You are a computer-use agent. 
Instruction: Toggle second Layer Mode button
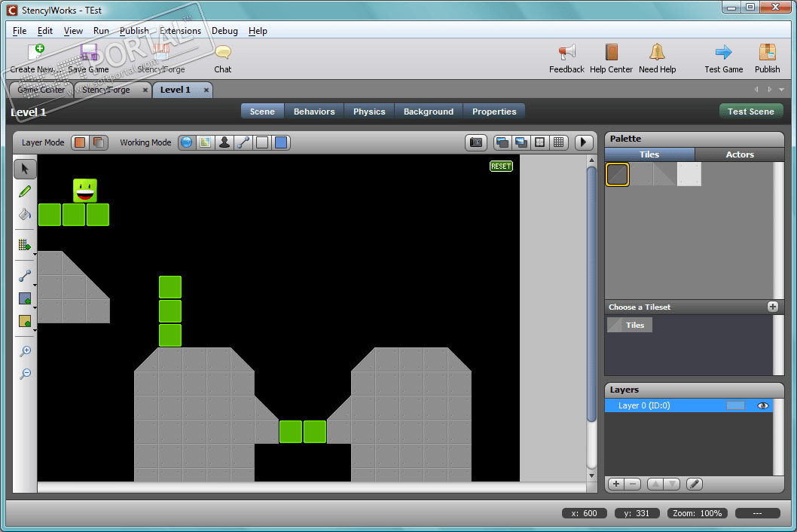[x=99, y=142]
